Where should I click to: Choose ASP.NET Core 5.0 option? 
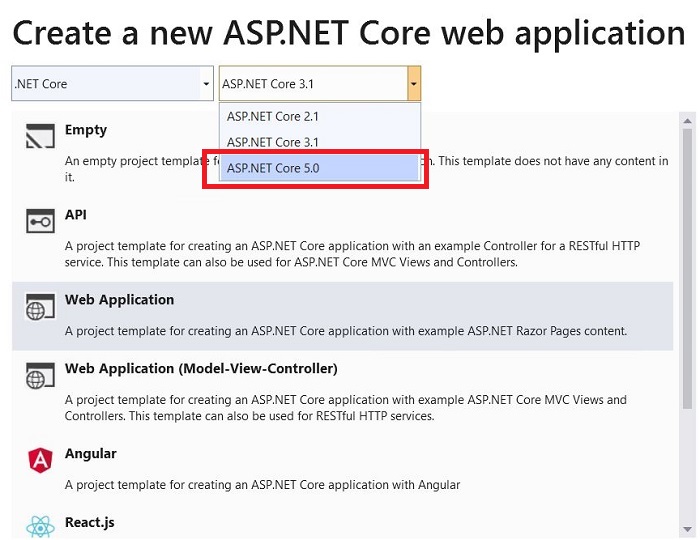(x=320, y=168)
